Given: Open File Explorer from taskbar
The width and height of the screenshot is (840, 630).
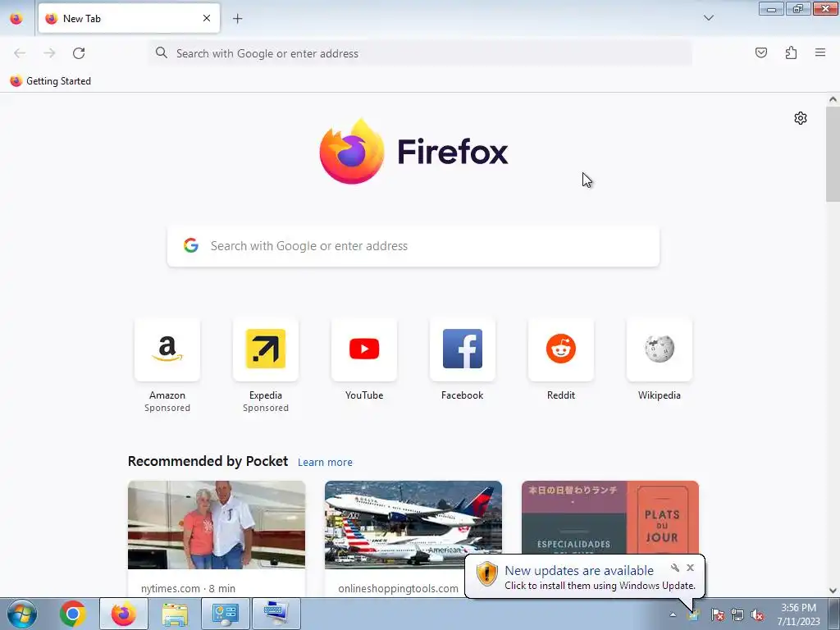Looking at the screenshot, I should pyautogui.click(x=175, y=614).
